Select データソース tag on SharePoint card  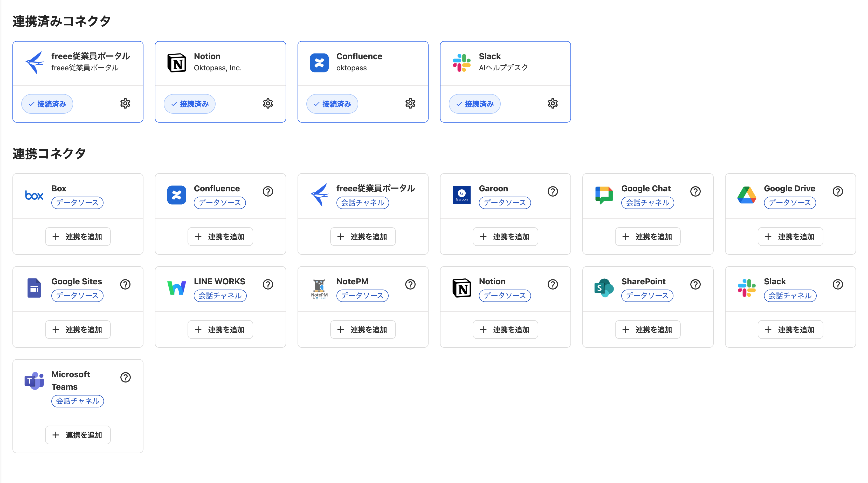[x=647, y=296]
